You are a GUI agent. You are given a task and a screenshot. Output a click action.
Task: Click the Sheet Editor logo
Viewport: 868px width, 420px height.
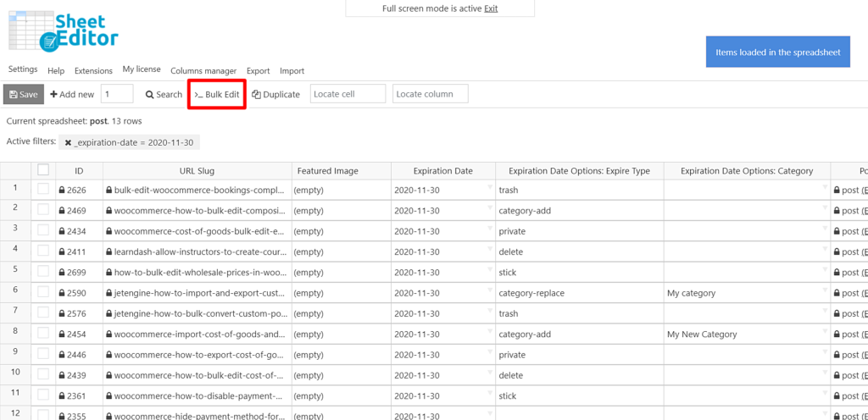coord(64,32)
